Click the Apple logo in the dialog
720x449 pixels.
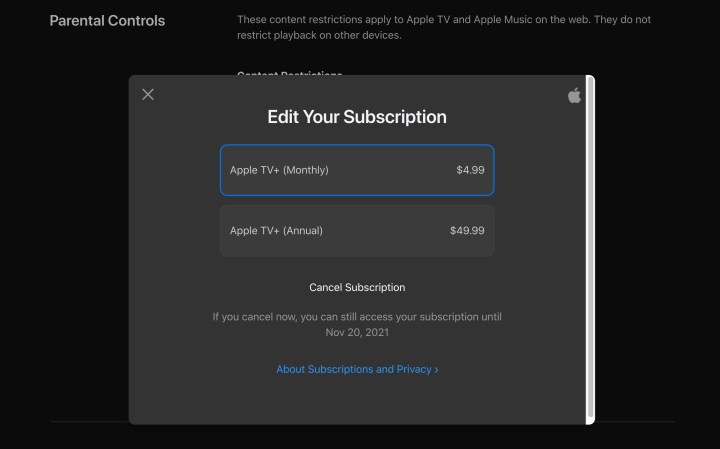(x=574, y=96)
